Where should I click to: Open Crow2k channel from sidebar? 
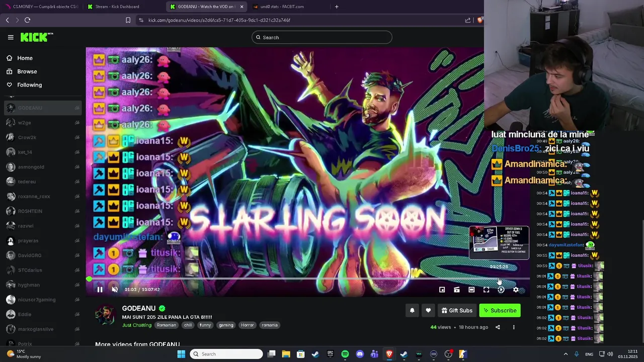[x=43, y=137]
